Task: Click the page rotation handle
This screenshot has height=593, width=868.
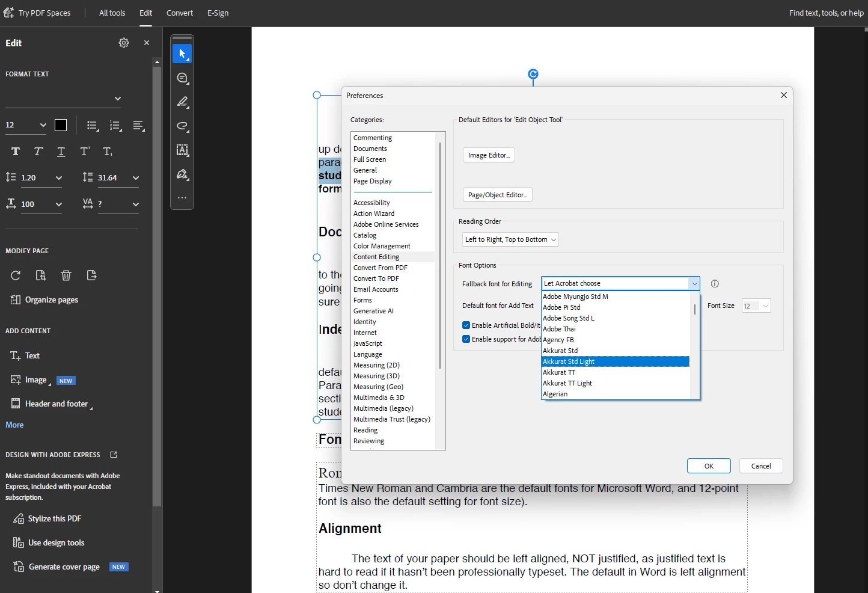Action: pyautogui.click(x=533, y=74)
